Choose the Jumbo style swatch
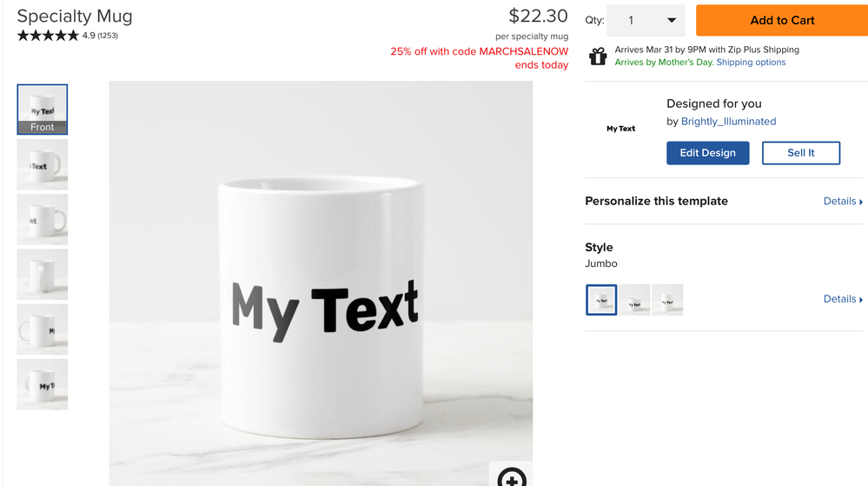This screenshot has height=486, width=868. (601, 300)
